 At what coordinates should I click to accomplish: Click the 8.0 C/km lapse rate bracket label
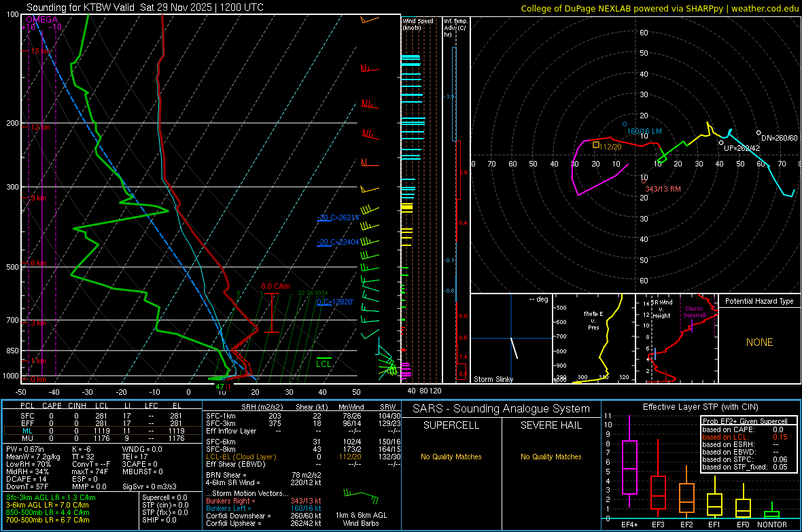tap(275, 287)
